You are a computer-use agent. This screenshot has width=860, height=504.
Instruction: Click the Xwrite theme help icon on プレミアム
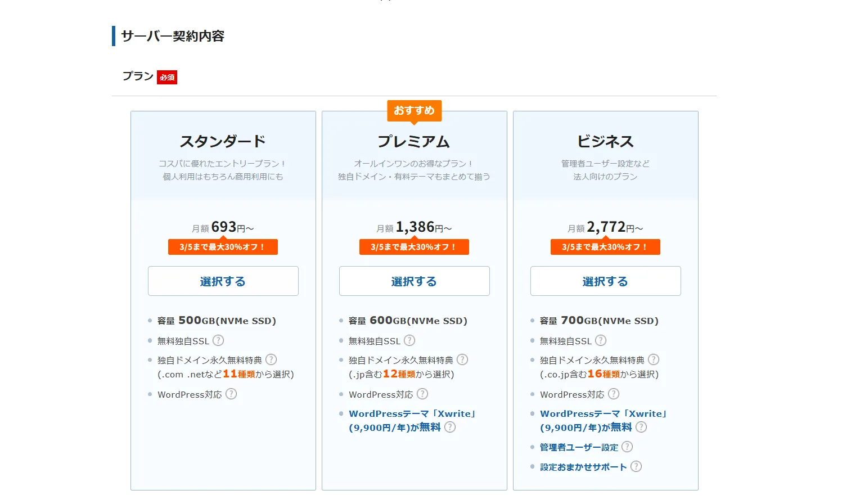[449, 427]
